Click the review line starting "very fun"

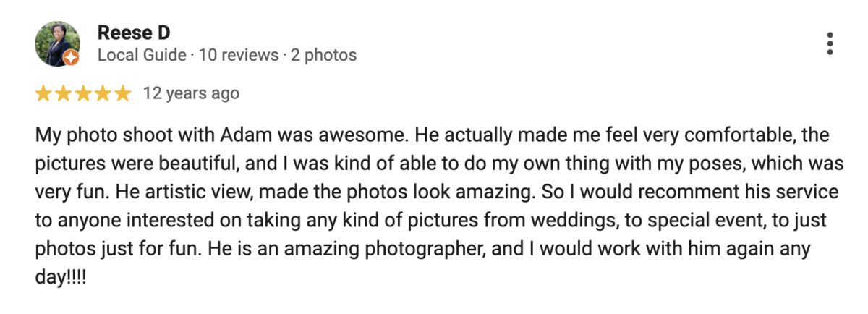(435, 192)
